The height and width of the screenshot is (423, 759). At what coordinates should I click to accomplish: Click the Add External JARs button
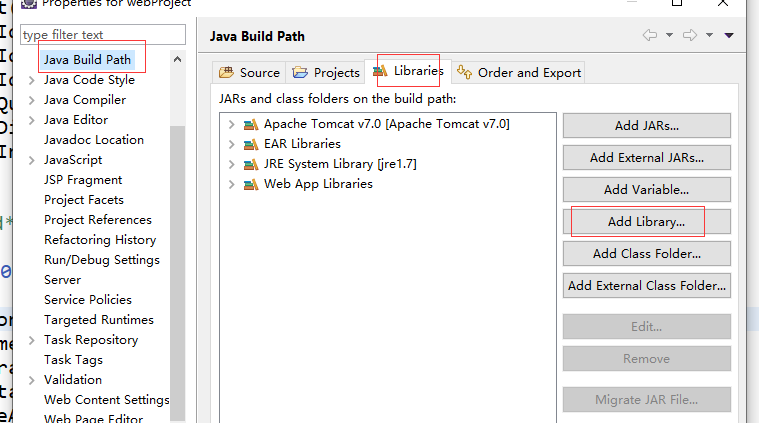tap(646, 157)
